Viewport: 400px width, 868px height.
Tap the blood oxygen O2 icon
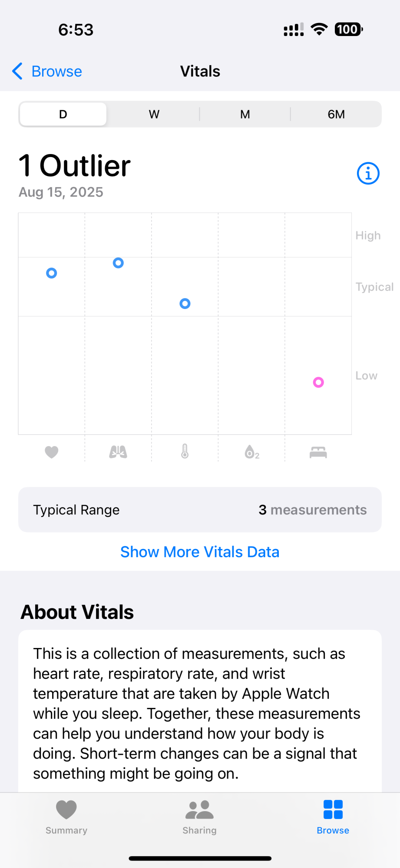pyautogui.click(x=251, y=452)
